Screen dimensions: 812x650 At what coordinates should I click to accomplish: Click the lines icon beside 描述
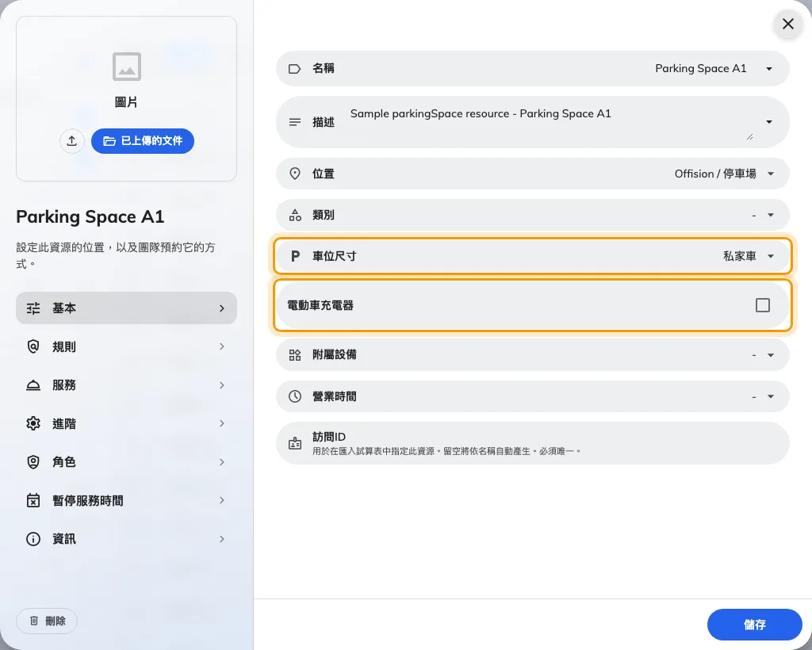click(x=295, y=122)
